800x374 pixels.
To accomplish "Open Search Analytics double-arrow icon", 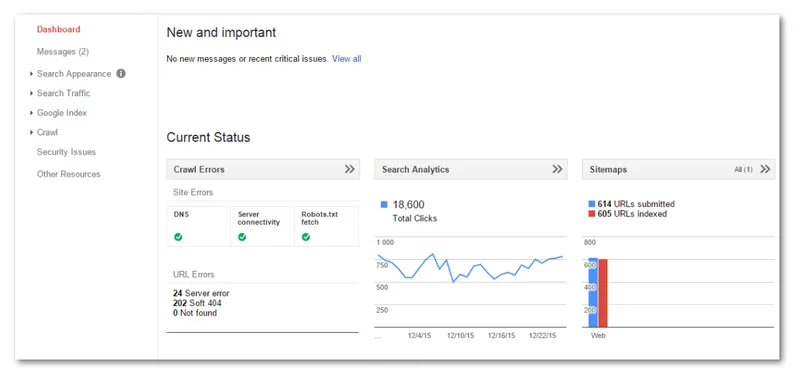I will click(x=557, y=169).
